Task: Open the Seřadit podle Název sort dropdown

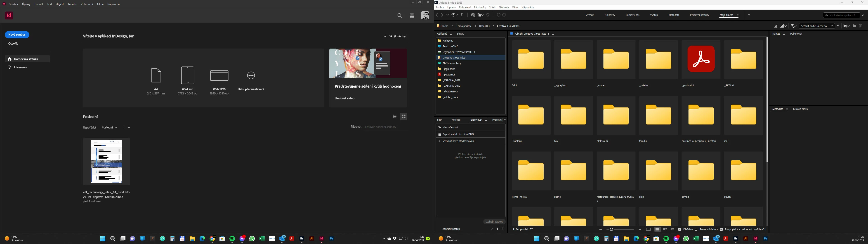Action: pos(817,26)
